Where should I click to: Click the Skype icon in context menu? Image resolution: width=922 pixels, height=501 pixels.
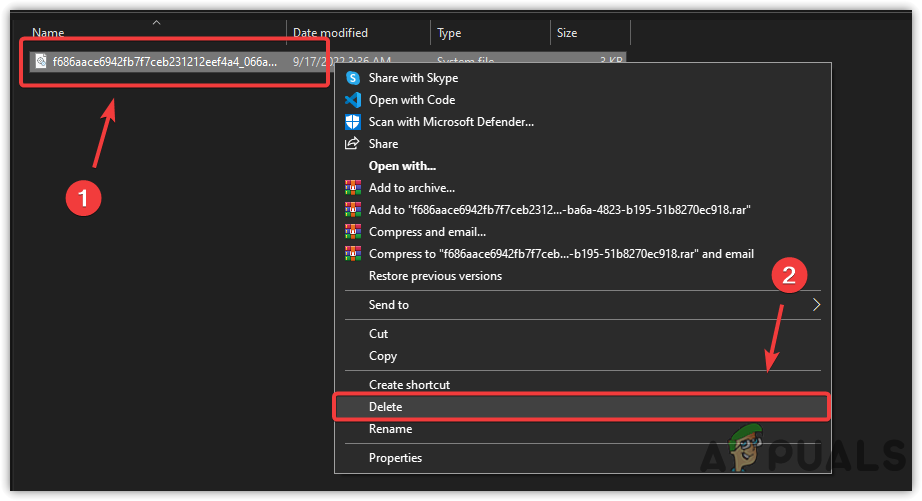tap(353, 78)
